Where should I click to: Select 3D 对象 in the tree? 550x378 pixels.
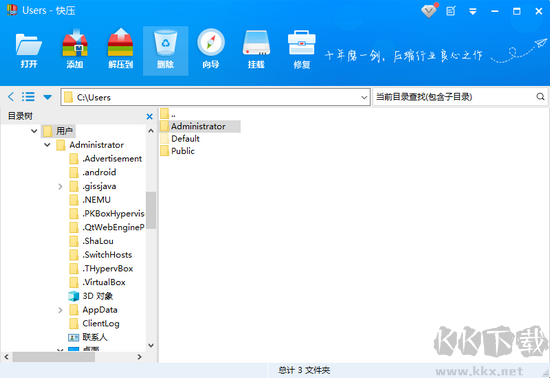(90, 296)
